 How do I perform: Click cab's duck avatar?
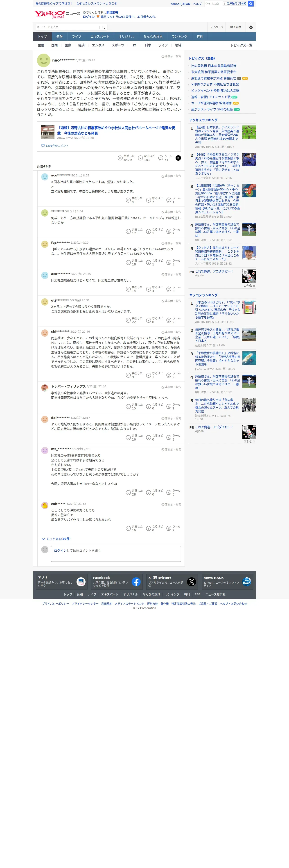coord(44,505)
